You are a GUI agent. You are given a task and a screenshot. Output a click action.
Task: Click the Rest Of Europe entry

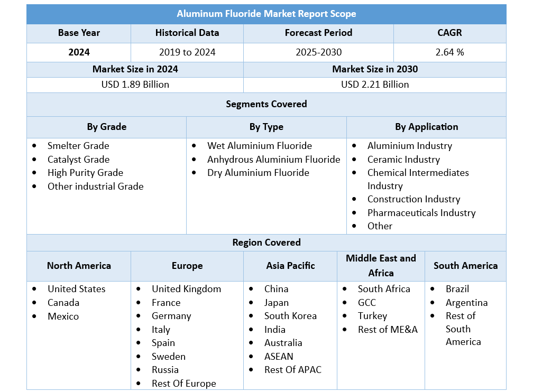[183, 384]
